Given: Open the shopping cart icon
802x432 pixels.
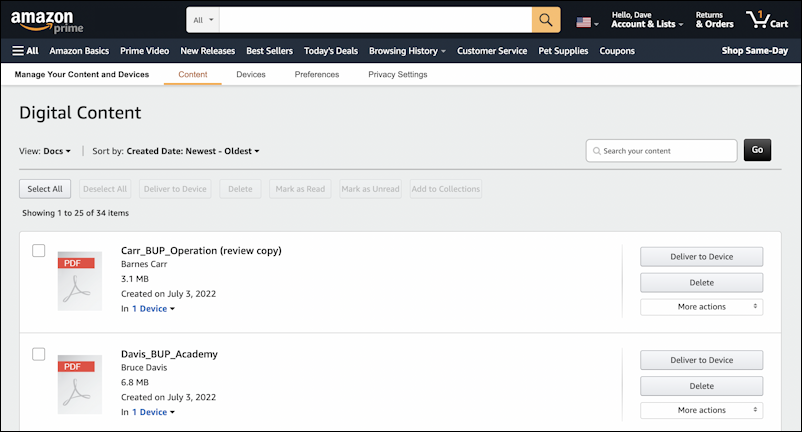Looking at the screenshot, I should [x=767, y=20].
